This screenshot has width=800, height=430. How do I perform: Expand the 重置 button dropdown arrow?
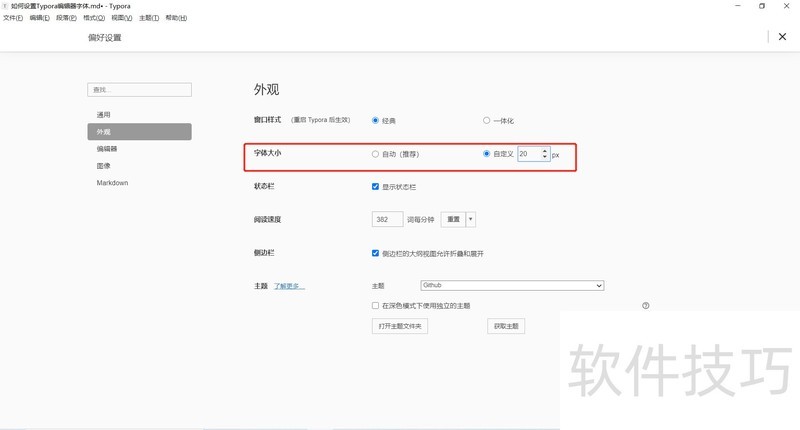point(470,219)
